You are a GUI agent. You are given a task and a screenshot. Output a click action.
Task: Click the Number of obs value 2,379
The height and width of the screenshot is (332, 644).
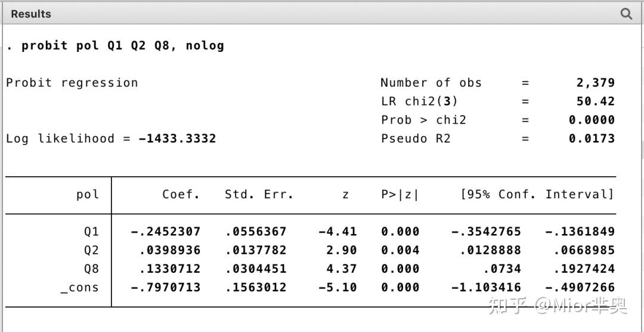[595, 83]
